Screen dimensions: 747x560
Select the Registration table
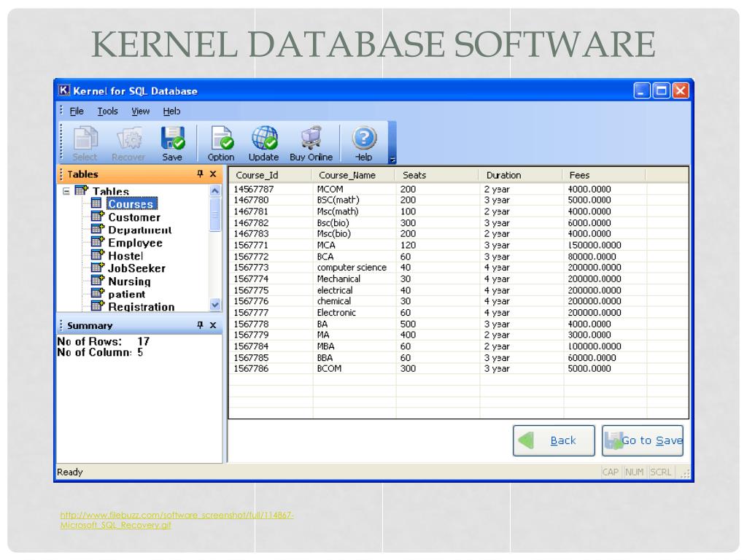click(x=142, y=307)
